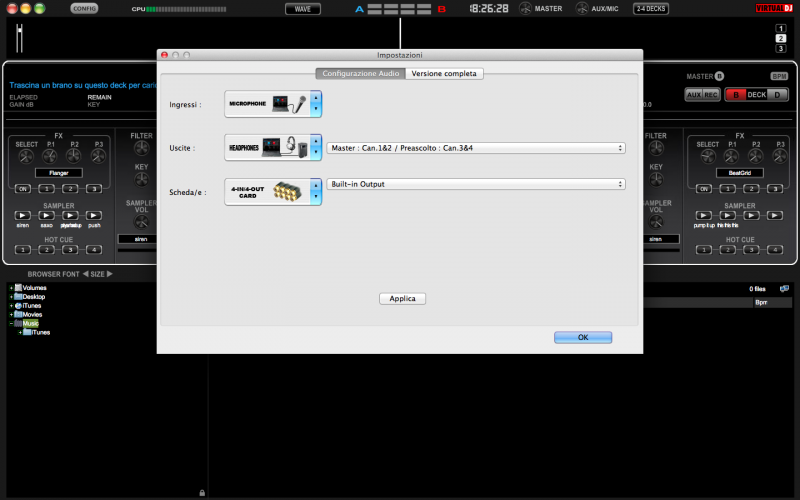
Task: Turn right deck FX SELECT knob
Action: click(708, 156)
